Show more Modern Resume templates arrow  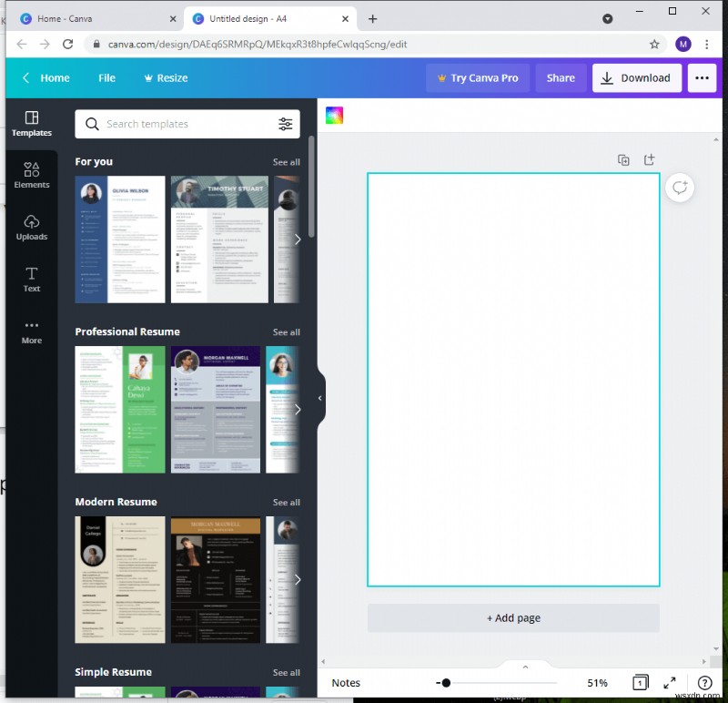[298, 579]
